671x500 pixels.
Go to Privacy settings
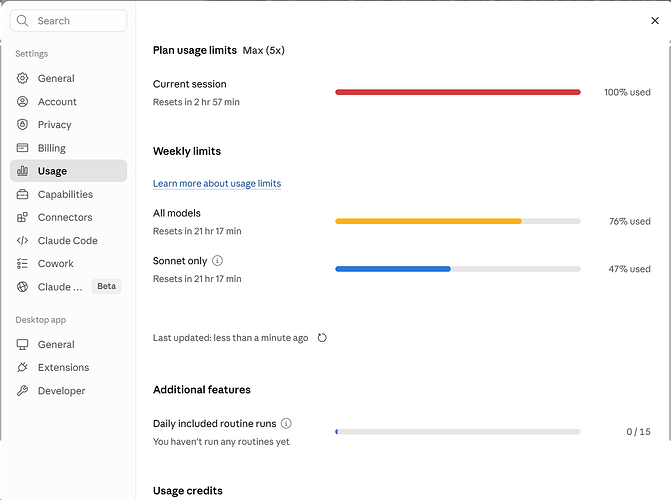[x=68, y=125]
